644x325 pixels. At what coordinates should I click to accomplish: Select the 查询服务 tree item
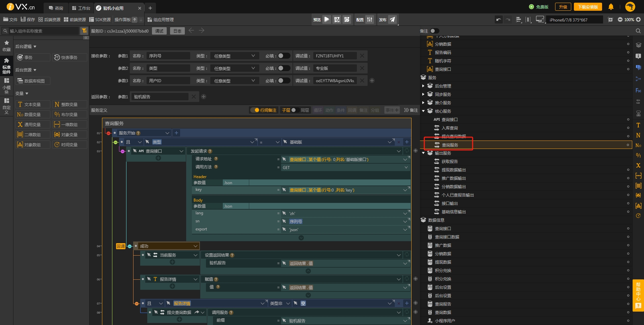pos(526,145)
